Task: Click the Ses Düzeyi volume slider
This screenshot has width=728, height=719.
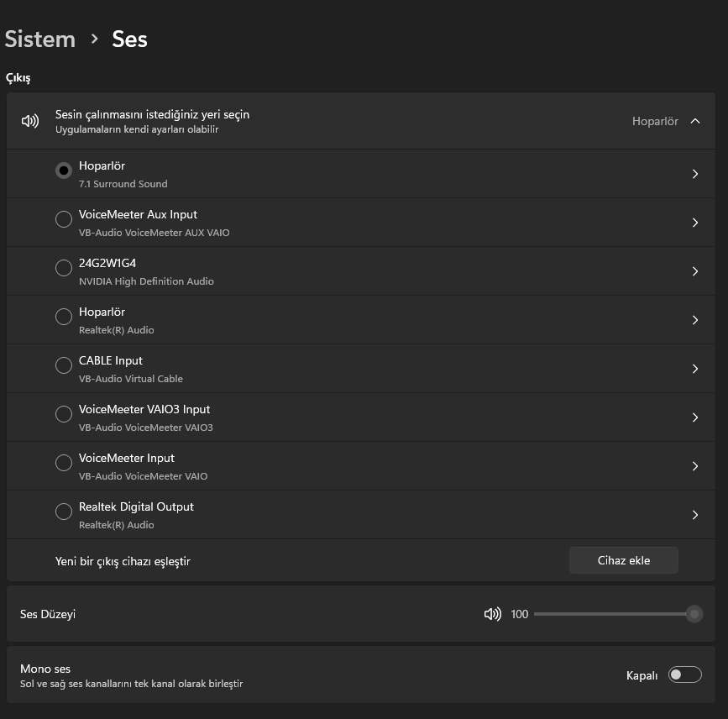Action: pos(613,614)
